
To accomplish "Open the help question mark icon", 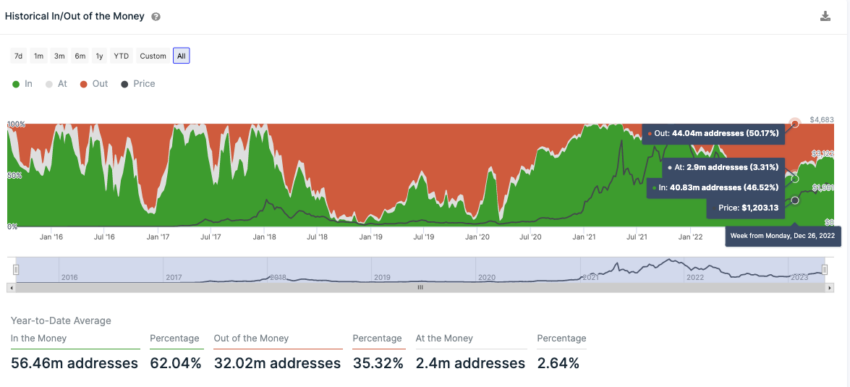I will tap(156, 17).
